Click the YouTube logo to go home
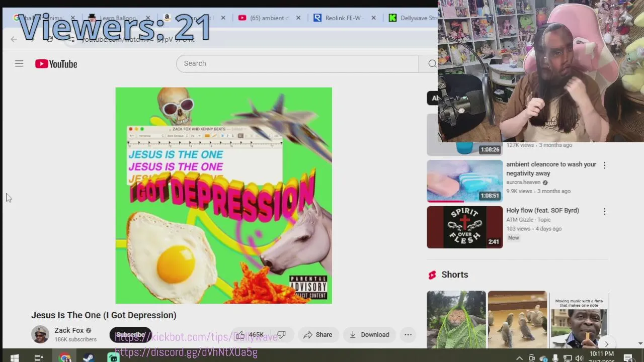 point(56,64)
